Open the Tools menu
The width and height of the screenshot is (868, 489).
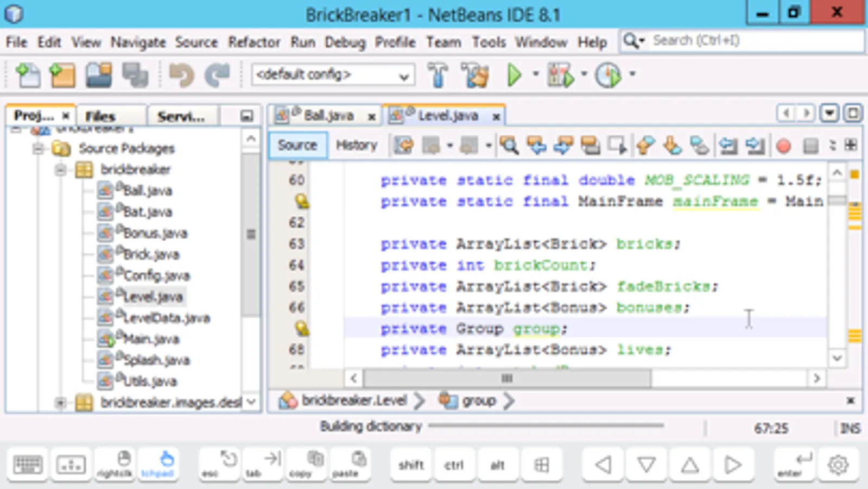tap(489, 42)
